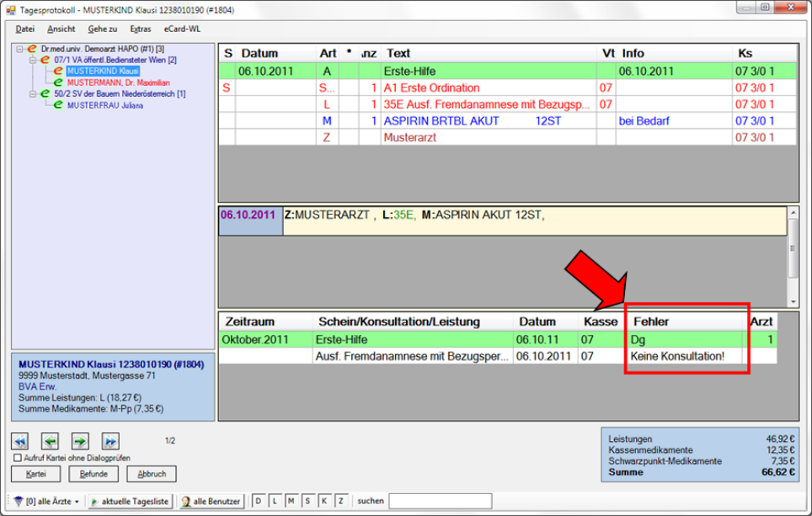Collapse the 50/2 SV der Bauern node
812x516 pixels.
point(33,94)
